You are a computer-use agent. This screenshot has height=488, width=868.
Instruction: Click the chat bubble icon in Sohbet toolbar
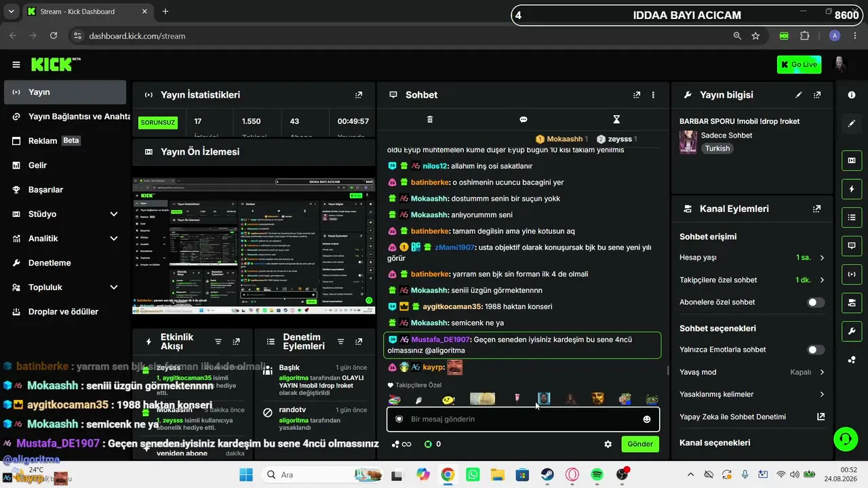point(524,119)
